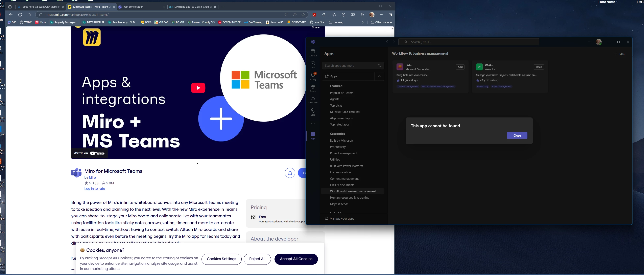The width and height of the screenshot is (644, 275).
Task: Open OneDrive in Teams sidebar
Action: coord(313,100)
